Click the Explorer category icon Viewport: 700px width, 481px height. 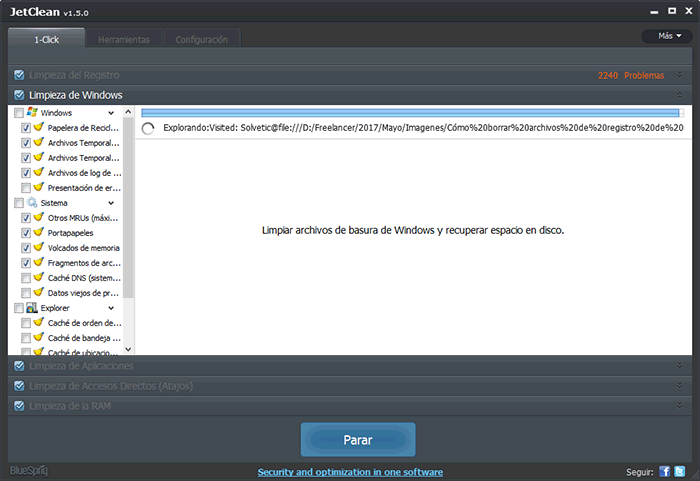point(32,308)
